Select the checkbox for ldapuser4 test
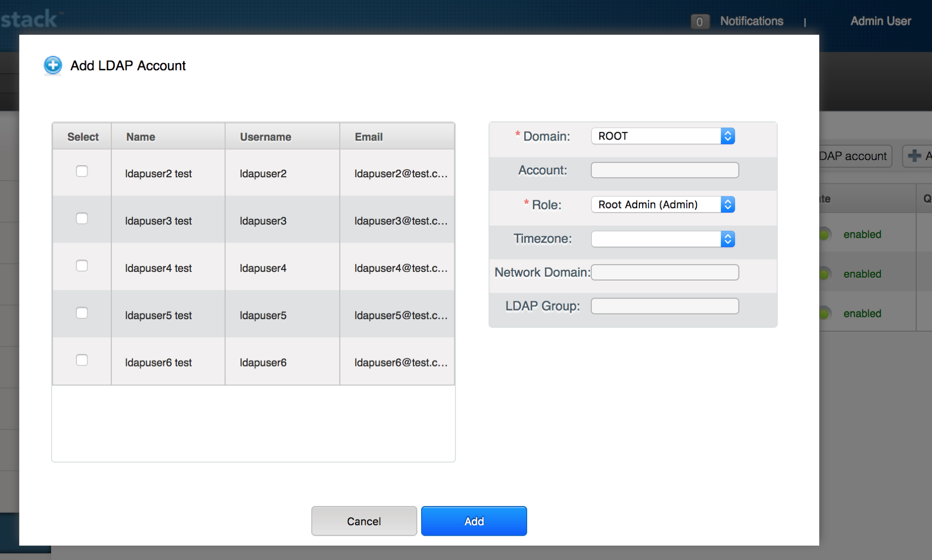 (82, 266)
